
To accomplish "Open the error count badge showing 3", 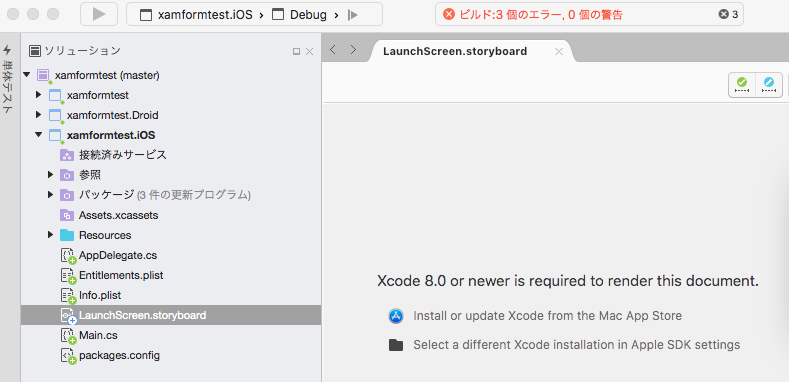I will tap(728, 15).
